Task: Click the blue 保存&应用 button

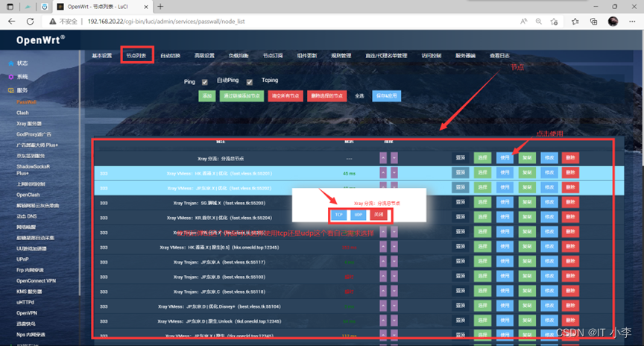Action: pyautogui.click(x=387, y=95)
